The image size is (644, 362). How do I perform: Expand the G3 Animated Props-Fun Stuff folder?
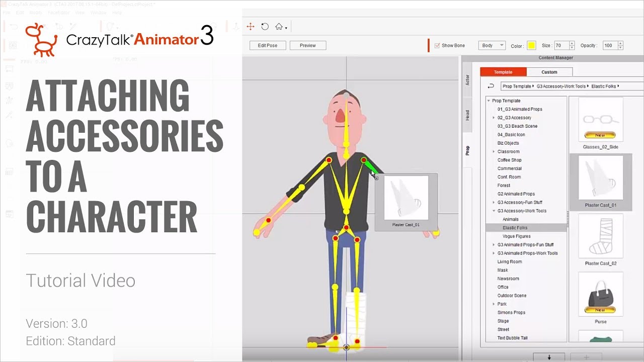coord(494,245)
